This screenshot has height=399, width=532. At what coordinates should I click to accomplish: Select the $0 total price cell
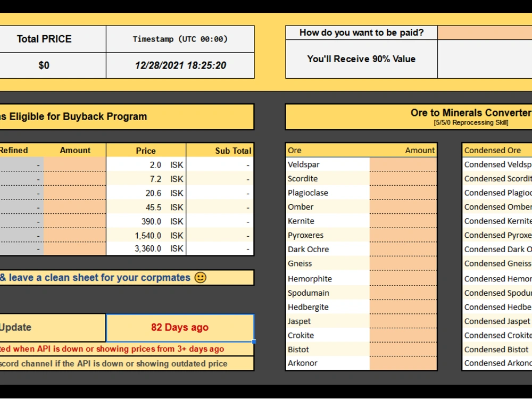click(x=53, y=65)
